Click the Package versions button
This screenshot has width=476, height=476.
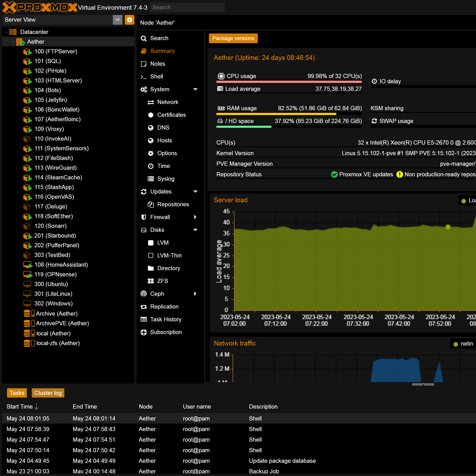pos(233,38)
